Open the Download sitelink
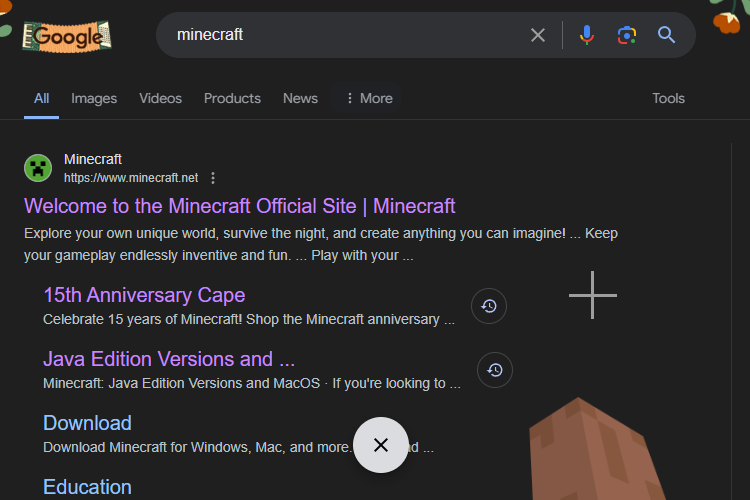The height and width of the screenshot is (500, 750). (88, 423)
